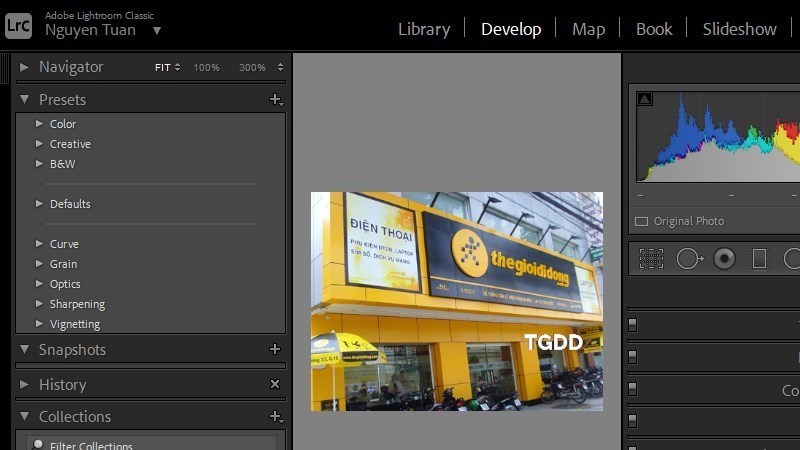Expand the Color preset group
The image size is (800, 450).
pyautogui.click(x=39, y=123)
